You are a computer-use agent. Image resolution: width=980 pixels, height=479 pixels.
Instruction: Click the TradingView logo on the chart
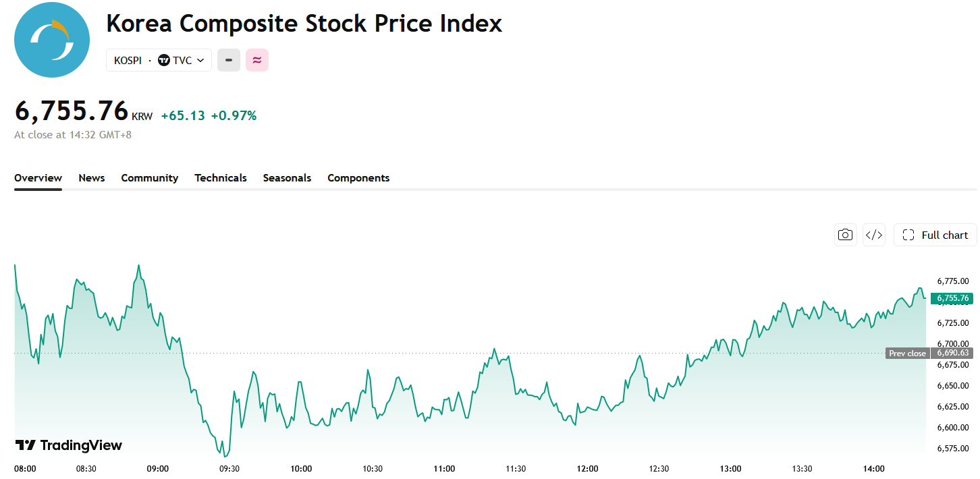click(69, 445)
